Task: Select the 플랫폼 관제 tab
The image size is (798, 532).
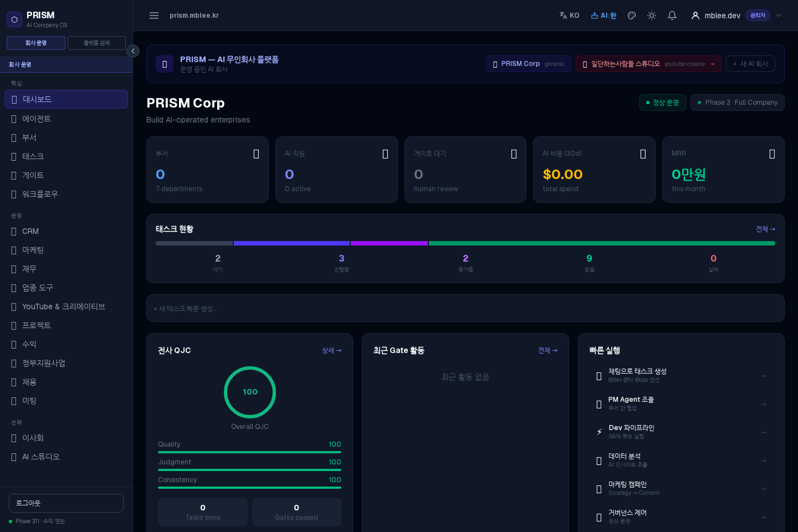Action: coord(96,43)
